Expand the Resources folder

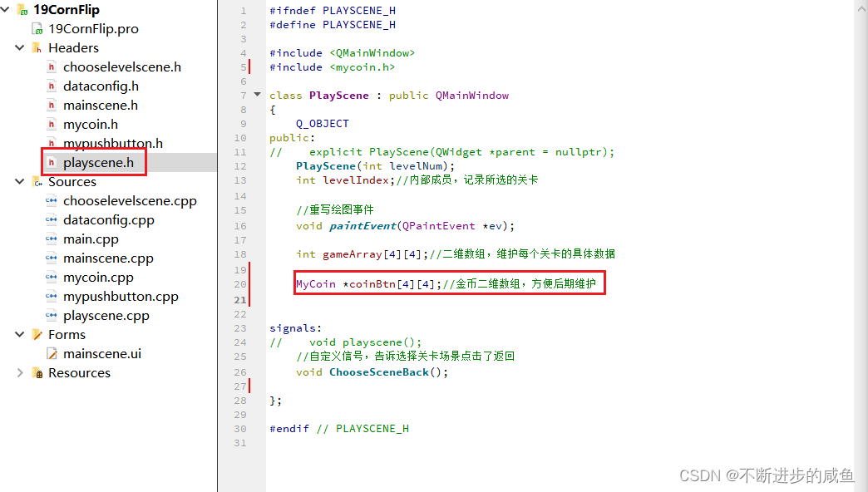click(x=19, y=372)
